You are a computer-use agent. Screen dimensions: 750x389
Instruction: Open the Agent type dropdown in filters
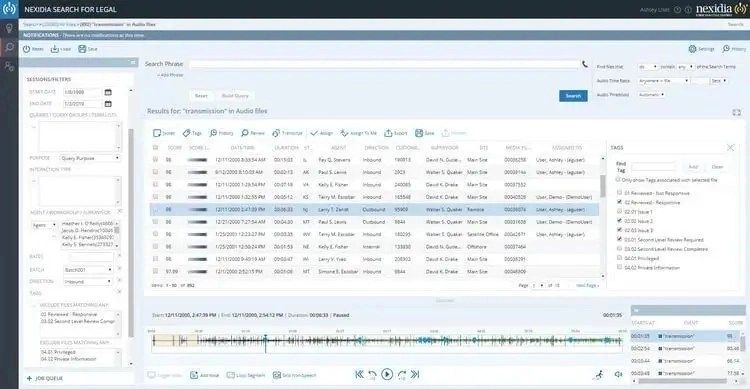(44, 225)
